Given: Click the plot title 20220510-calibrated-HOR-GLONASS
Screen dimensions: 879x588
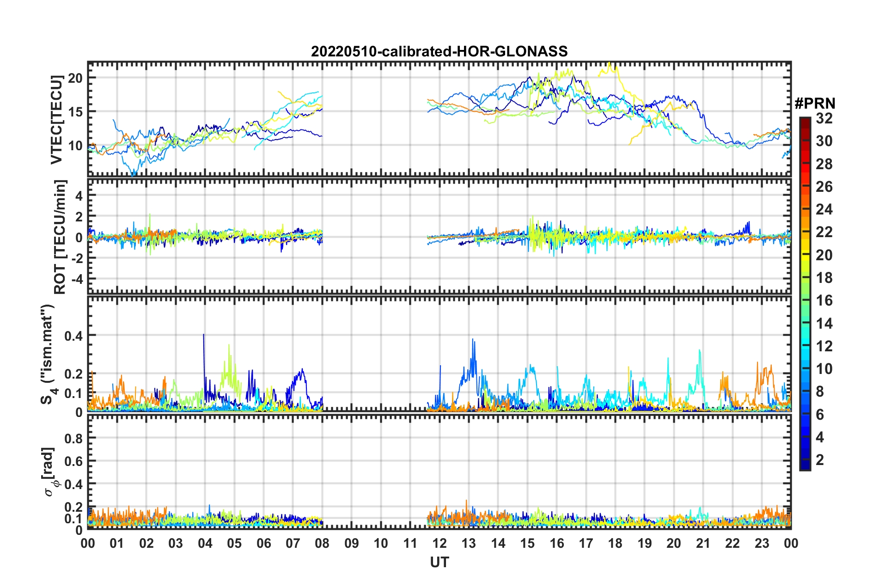Looking at the screenshot, I should [x=439, y=51].
